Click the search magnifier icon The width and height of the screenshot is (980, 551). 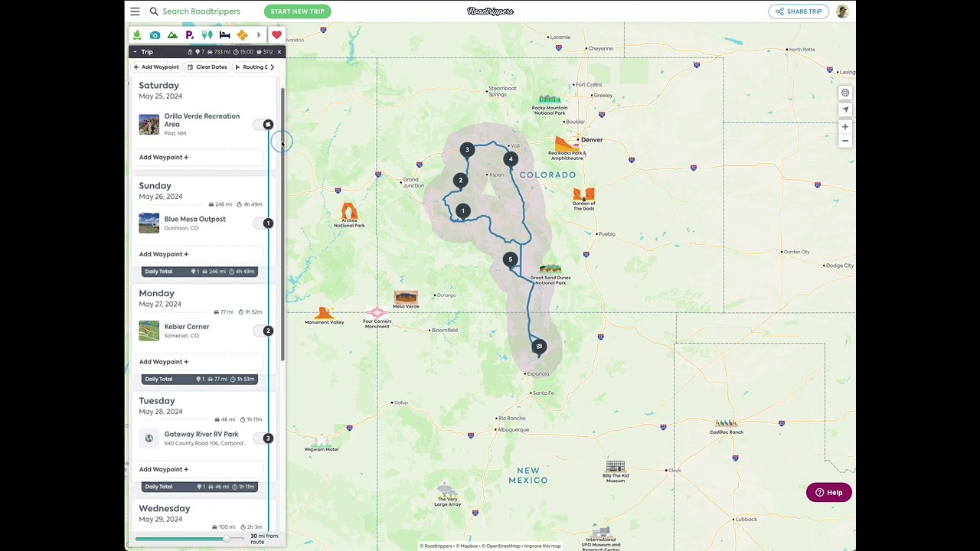click(x=154, y=11)
